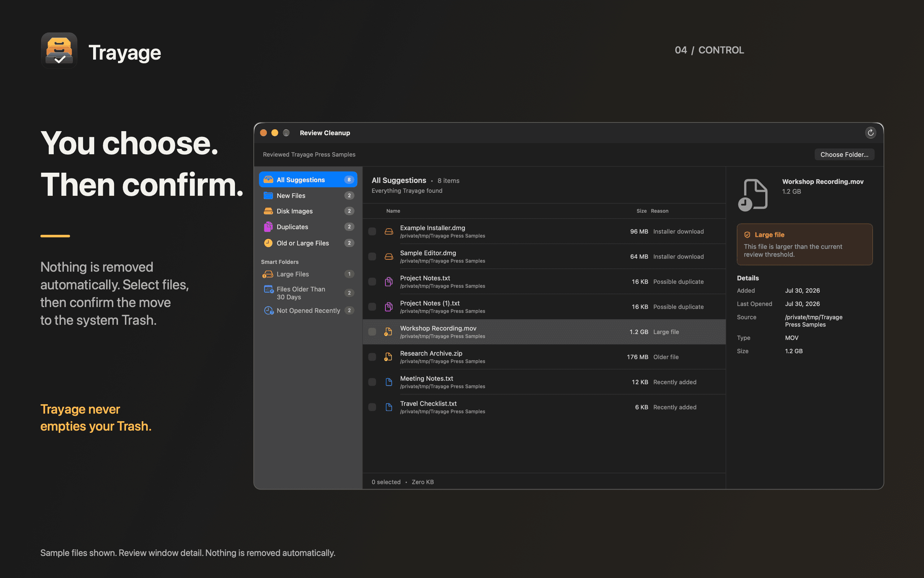Check the Example Installer.dmg checkbox
This screenshot has width=924, height=578.
coord(372,231)
